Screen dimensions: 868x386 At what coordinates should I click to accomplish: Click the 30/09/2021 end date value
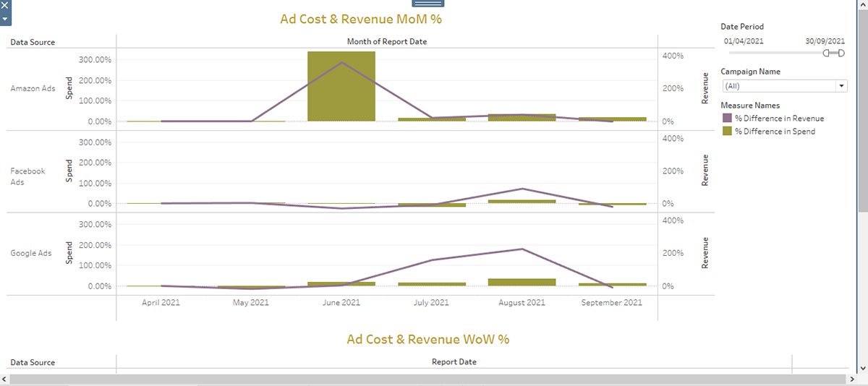(825, 41)
